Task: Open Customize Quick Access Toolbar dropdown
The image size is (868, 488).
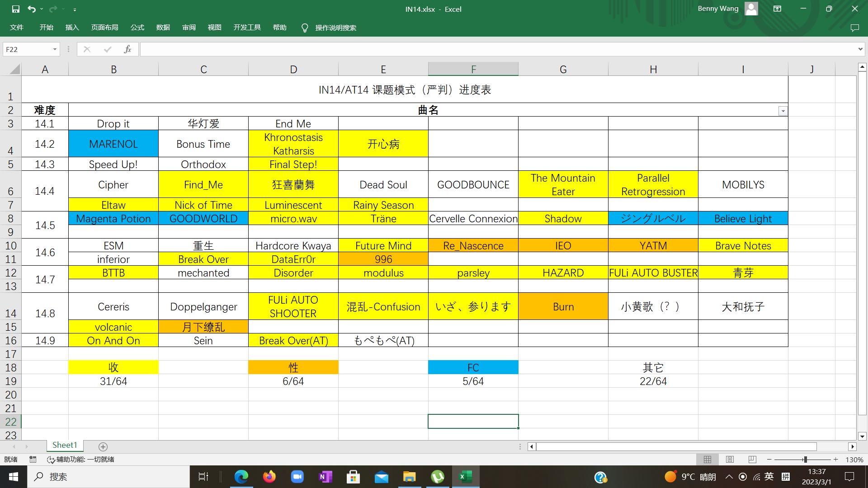Action: (75, 9)
